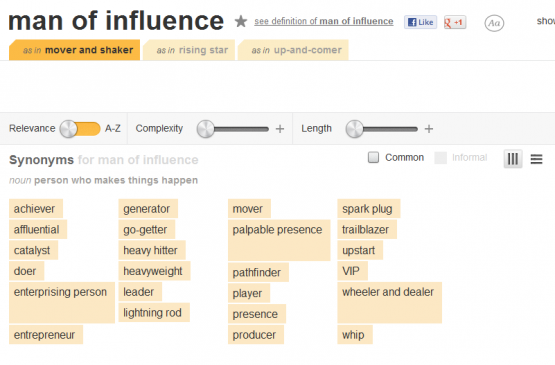Click plus icon next to Complexity slider
The height and width of the screenshot is (365, 555).
click(x=280, y=129)
